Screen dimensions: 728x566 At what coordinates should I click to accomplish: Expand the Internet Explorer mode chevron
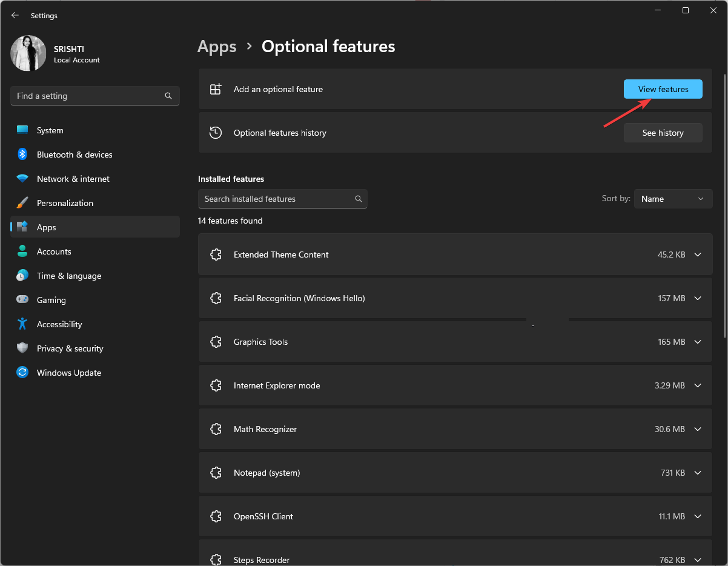point(698,385)
